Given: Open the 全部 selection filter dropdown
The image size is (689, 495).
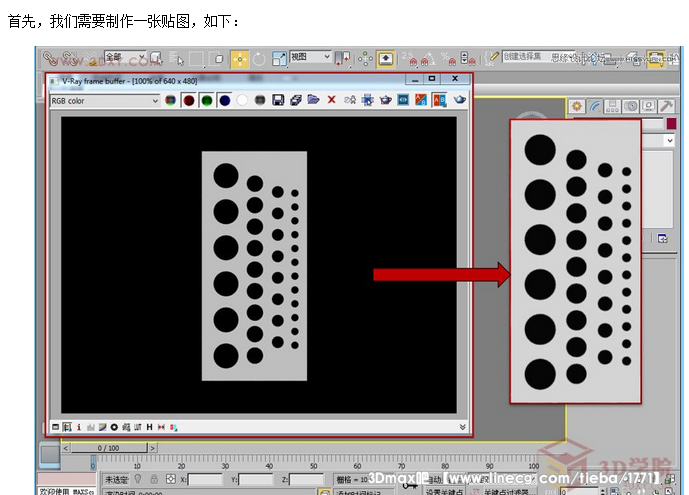Looking at the screenshot, I should click(125, 57).
